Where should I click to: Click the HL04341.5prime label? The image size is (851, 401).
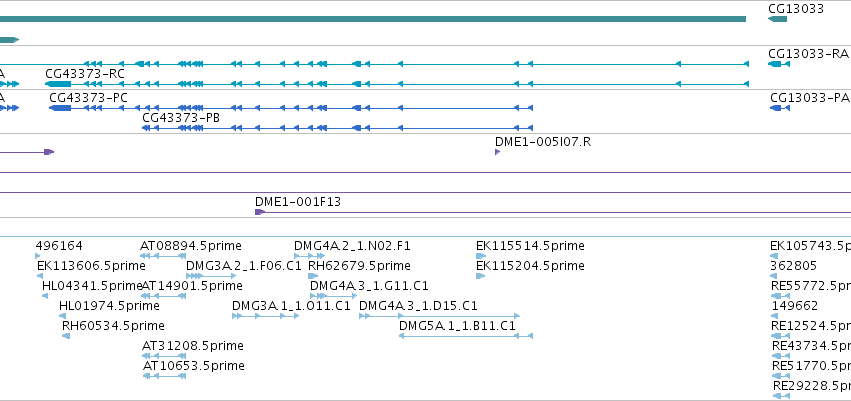[x=92, y=285]
